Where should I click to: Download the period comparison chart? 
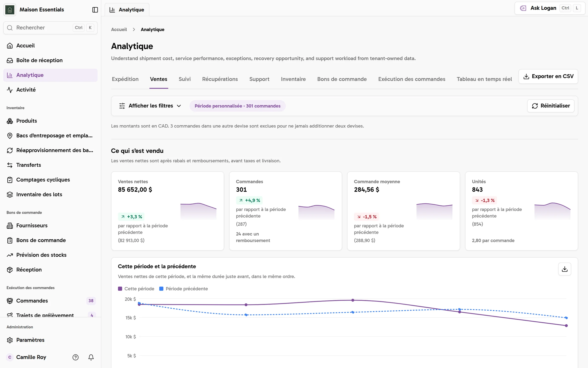click(x=564, y=269)
